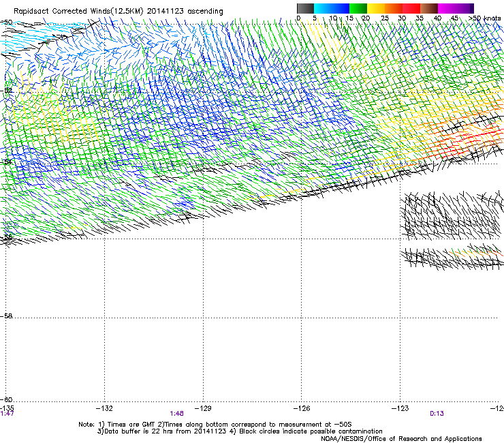Click the green 15-20 knots color segment
This screenshot has height=443, width=504.
click(358, 8)
